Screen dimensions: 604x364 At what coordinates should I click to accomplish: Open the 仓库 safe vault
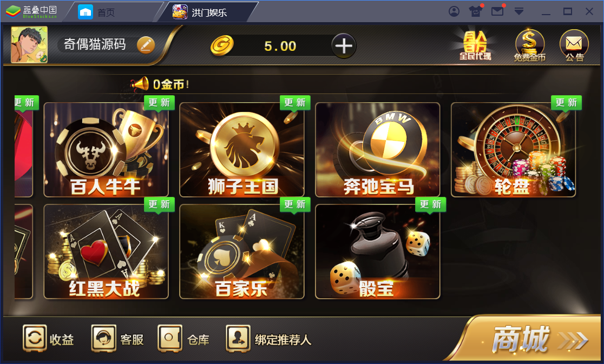pyautogui.click(x=183, y=339)
